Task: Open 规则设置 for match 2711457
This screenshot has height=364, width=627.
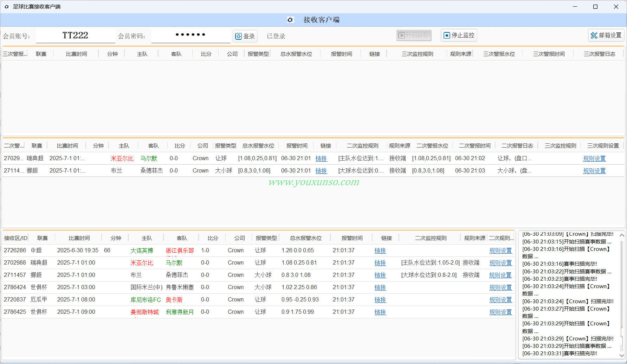Action: click(x=500, y=275)
